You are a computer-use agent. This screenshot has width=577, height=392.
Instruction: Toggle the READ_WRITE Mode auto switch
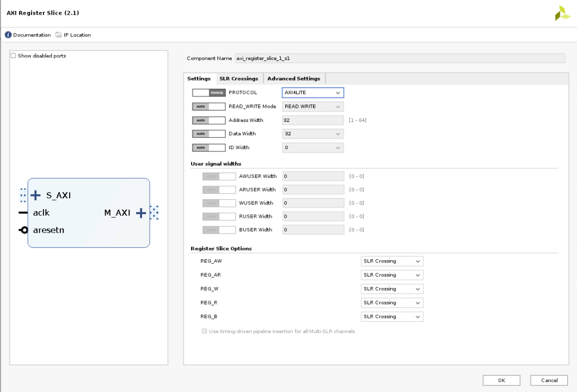pos(208,106)
